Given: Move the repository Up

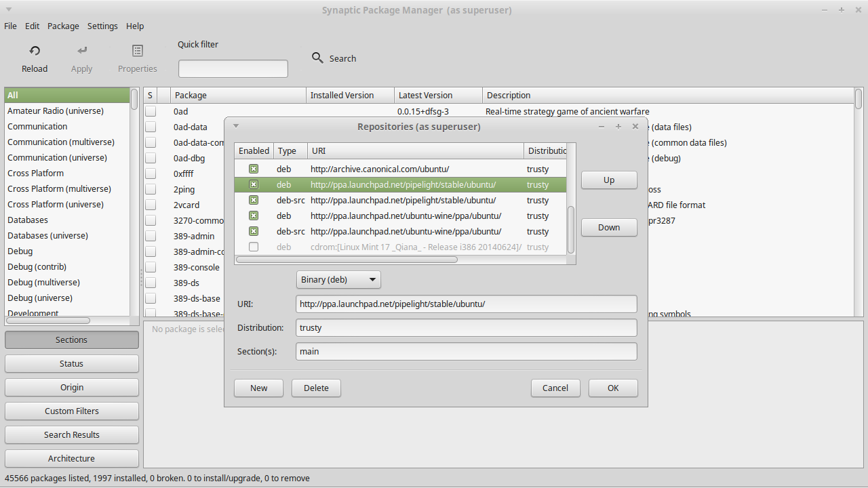Looking at the screenshot, I should tap(609, 180).
